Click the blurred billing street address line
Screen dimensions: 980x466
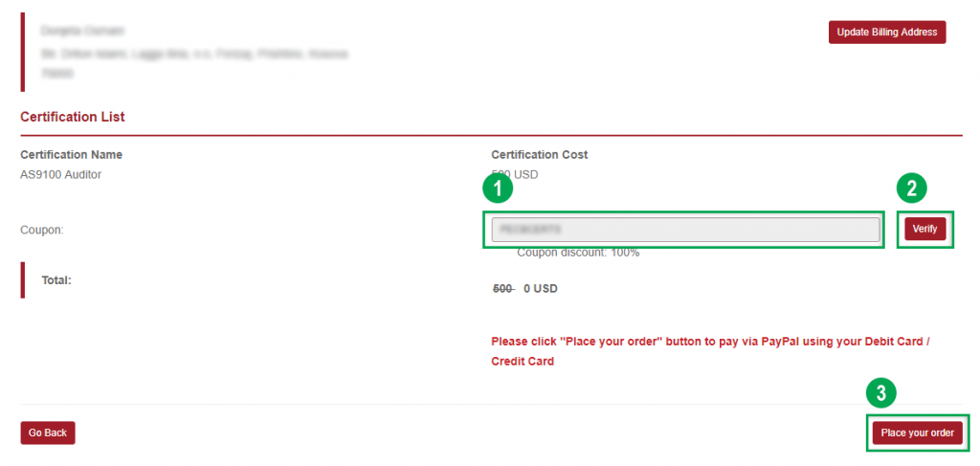193,55
